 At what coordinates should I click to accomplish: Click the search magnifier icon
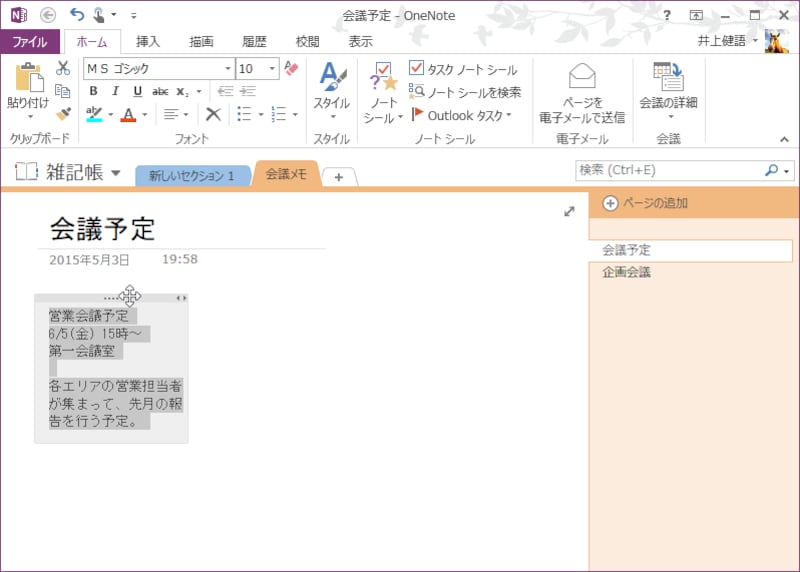click(771, 170)
